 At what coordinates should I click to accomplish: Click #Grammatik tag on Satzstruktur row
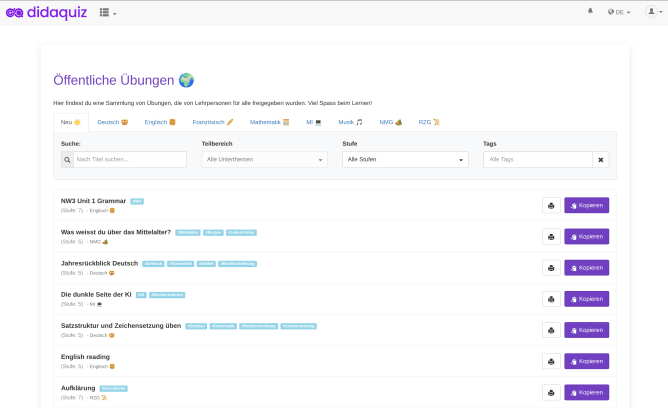(x=223, y=326)
